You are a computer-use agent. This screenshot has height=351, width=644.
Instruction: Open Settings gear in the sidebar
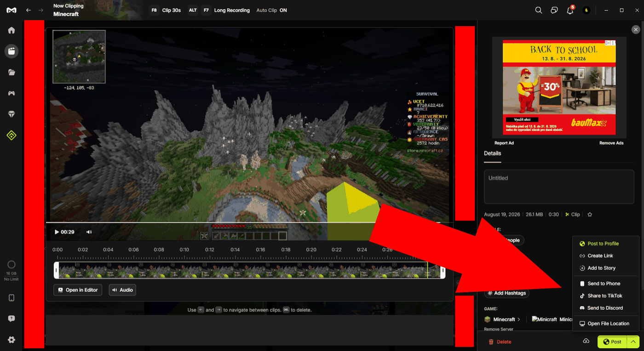coord(11,340)
